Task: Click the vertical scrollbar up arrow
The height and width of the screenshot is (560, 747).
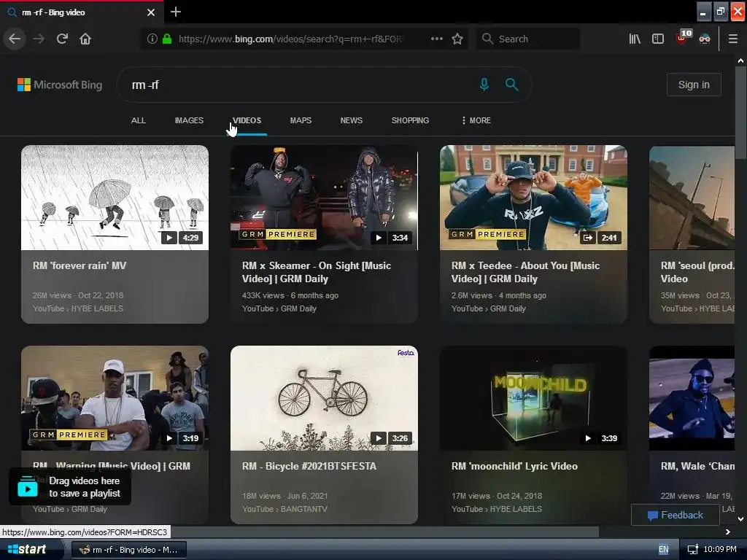Action: pyautogui.click(x=741, y=61)
